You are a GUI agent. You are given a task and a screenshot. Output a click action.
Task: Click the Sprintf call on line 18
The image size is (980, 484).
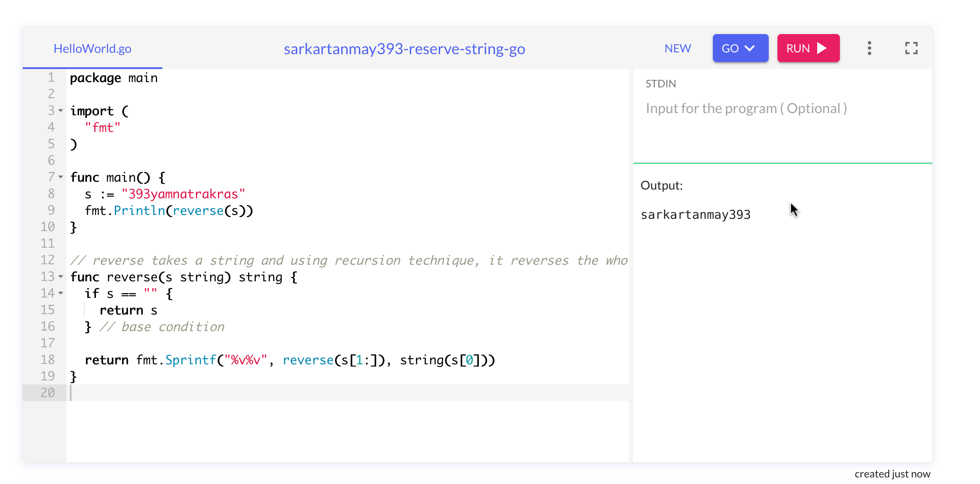pos(190,360)
